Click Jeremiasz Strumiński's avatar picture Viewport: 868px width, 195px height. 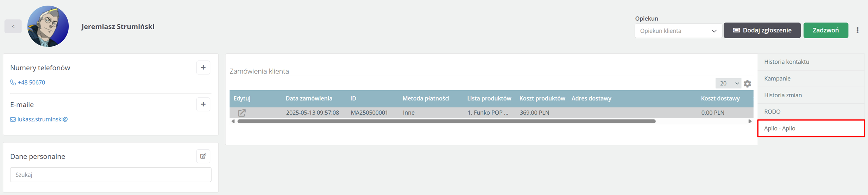[x=48, y=26]
